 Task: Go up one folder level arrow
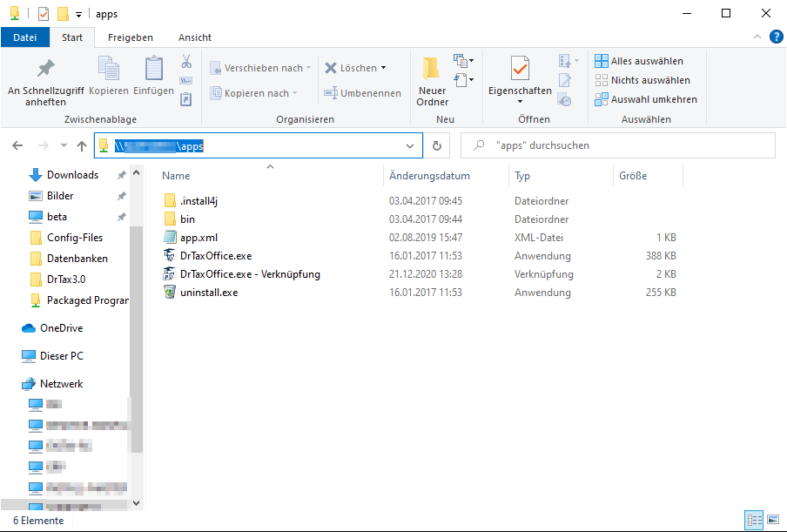point(82,145)
